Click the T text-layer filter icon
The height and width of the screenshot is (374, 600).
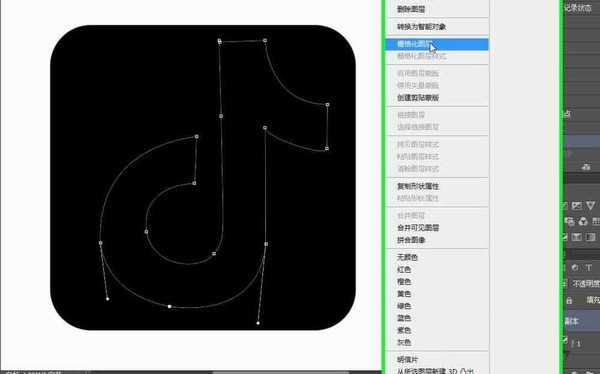(x=589, y=268)
